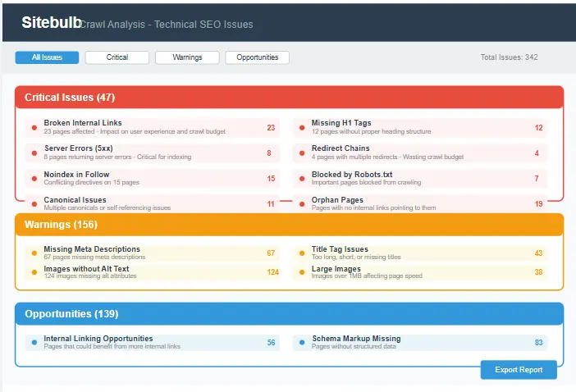The image size is (576, 392).
Task: Click blue dot beside Internal Linking Opportunities
Action: click(34, 342)
